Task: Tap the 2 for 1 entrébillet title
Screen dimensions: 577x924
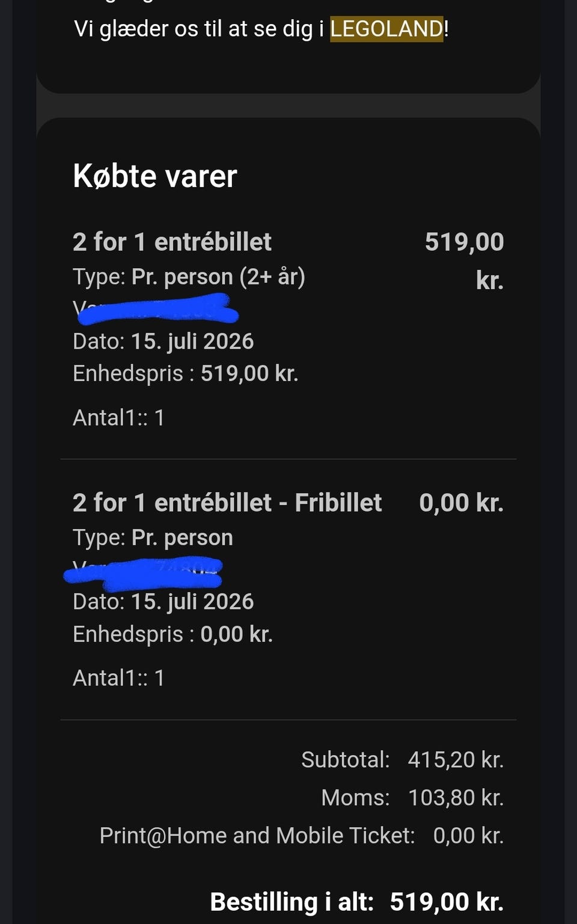Action: (x=172, y=242)
